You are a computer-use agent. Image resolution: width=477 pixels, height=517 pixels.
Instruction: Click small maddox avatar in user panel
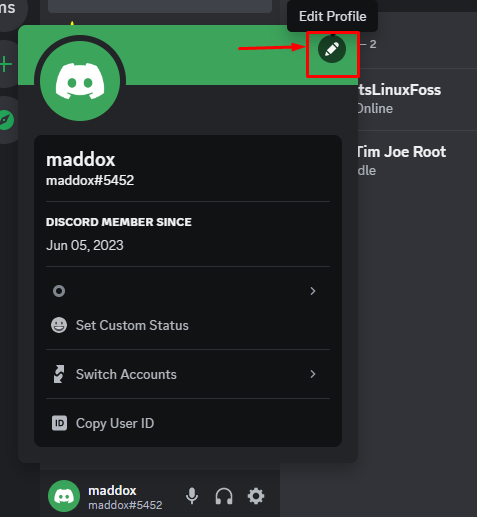(x=64, y=496)
